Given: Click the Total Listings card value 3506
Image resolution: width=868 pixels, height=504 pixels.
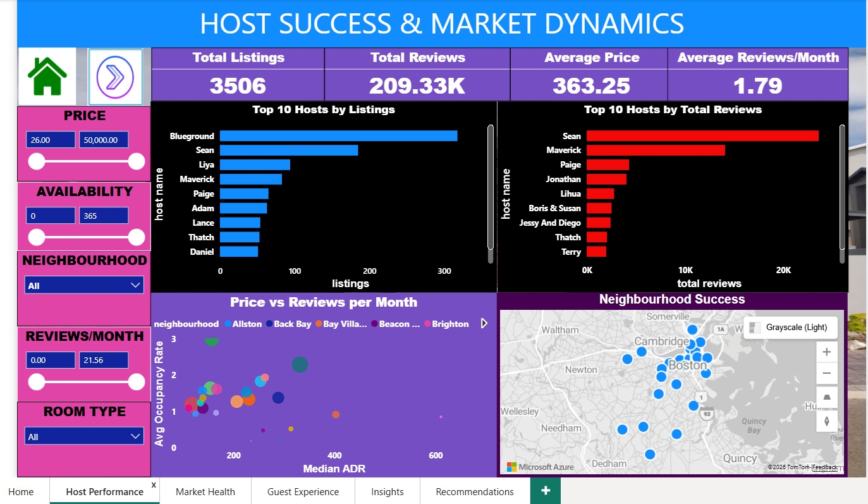Looking at the screenshot, I should [x=238, y=86].
